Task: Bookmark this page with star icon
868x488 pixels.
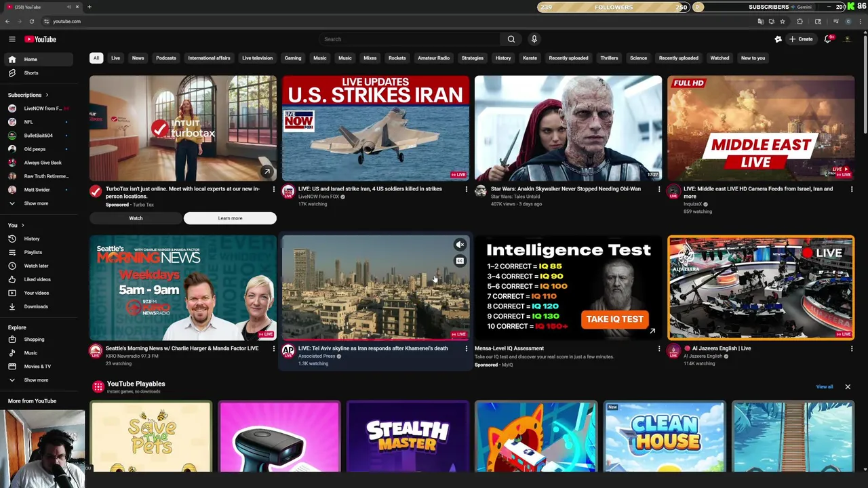Action: coord(782,21)
